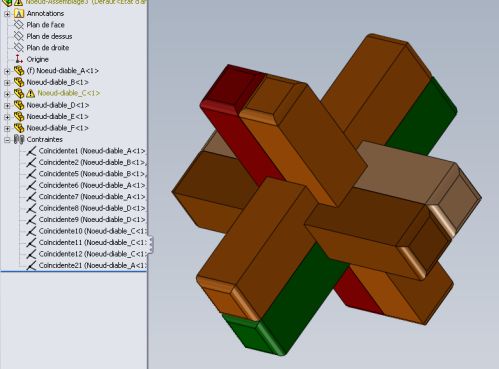Select Noeud-diable_E component in tree
Viewport: 499px width, 369px height.
point(57,116)
